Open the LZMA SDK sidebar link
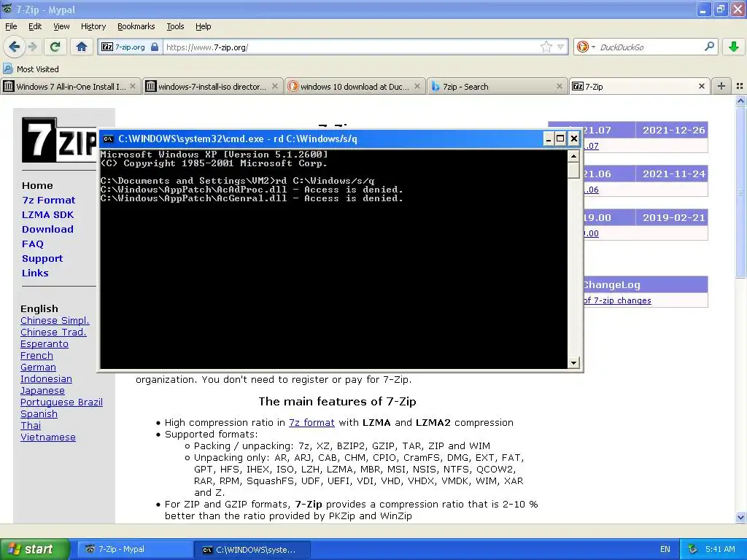747x560 pixels. pyautogui.click(x=47, y=215)
